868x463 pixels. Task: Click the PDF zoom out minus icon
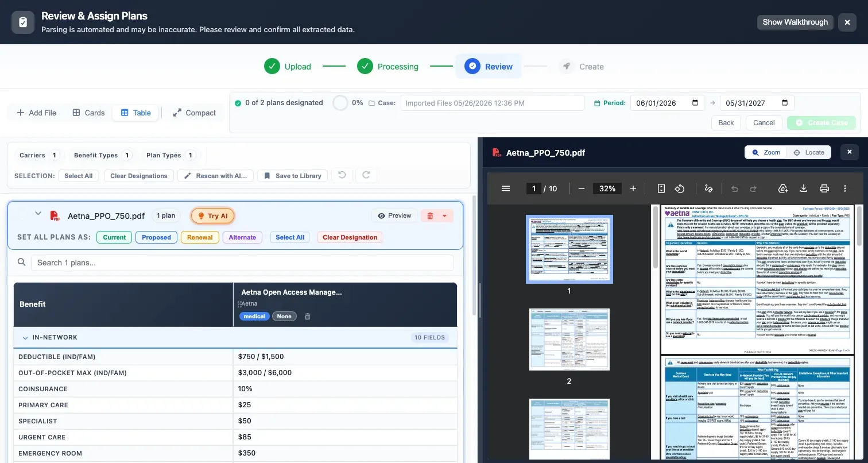581,188
